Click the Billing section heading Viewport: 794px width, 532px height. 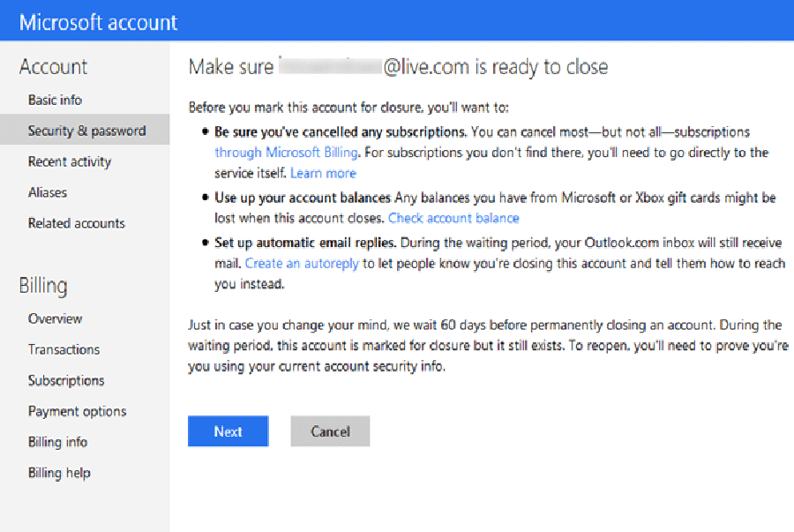tap(43, 286)
